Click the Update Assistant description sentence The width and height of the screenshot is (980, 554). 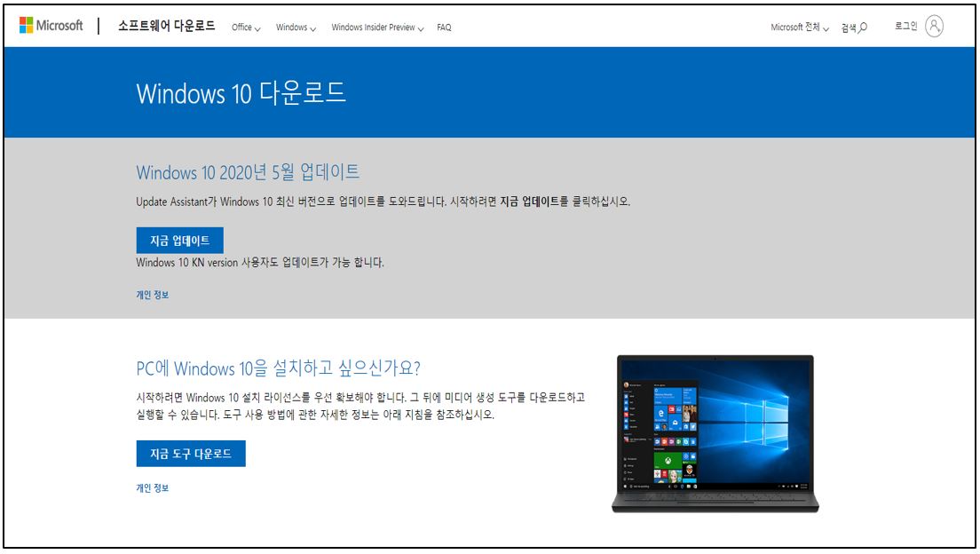click(383, 202)
